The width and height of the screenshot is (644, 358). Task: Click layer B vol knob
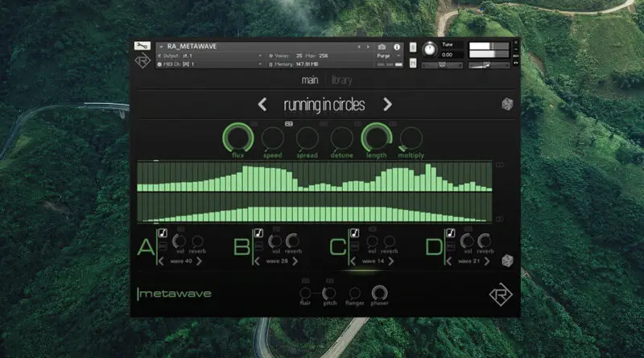coord(275,241)
